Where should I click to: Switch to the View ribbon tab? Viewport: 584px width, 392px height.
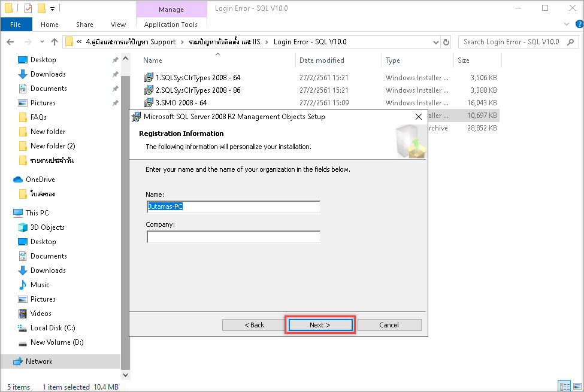pyautogui.click(x=118, y=25)
